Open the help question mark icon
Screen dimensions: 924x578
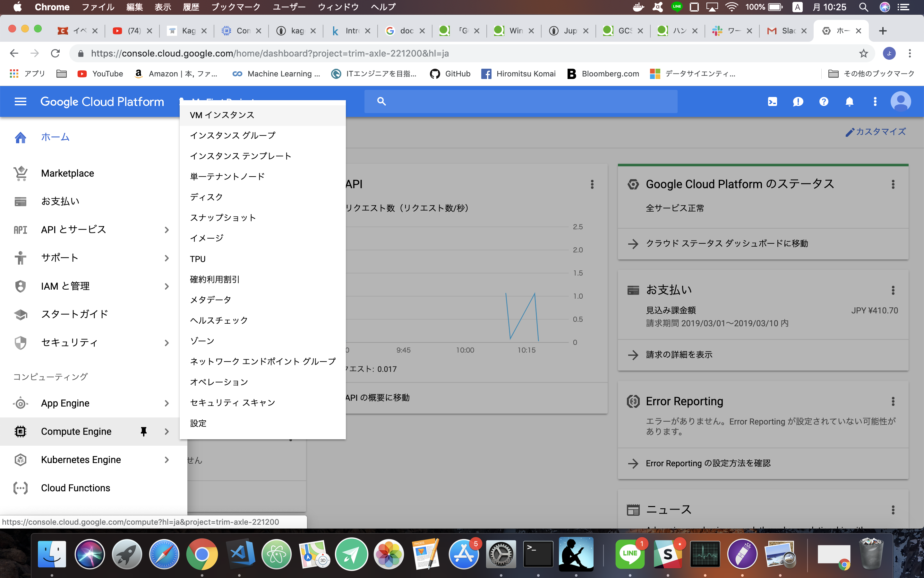tap(824, 101)
